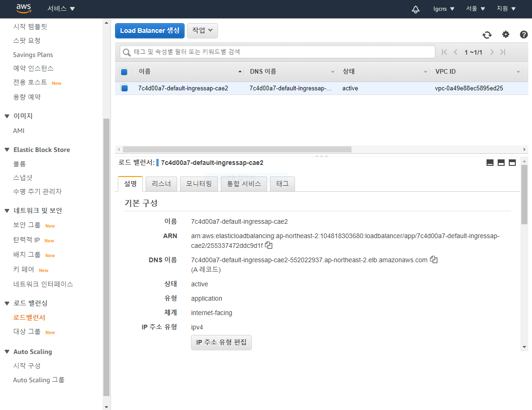This screenshot has height=410, width=532.
Task: Open 탄력적 IP in sidebar
Action: point(26,240)
